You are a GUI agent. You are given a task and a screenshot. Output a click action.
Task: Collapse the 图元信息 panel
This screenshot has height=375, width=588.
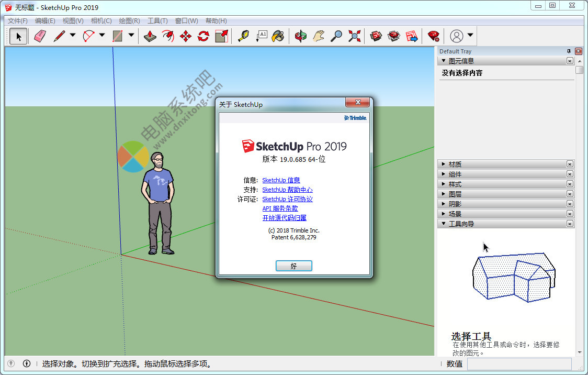point(444,61)
